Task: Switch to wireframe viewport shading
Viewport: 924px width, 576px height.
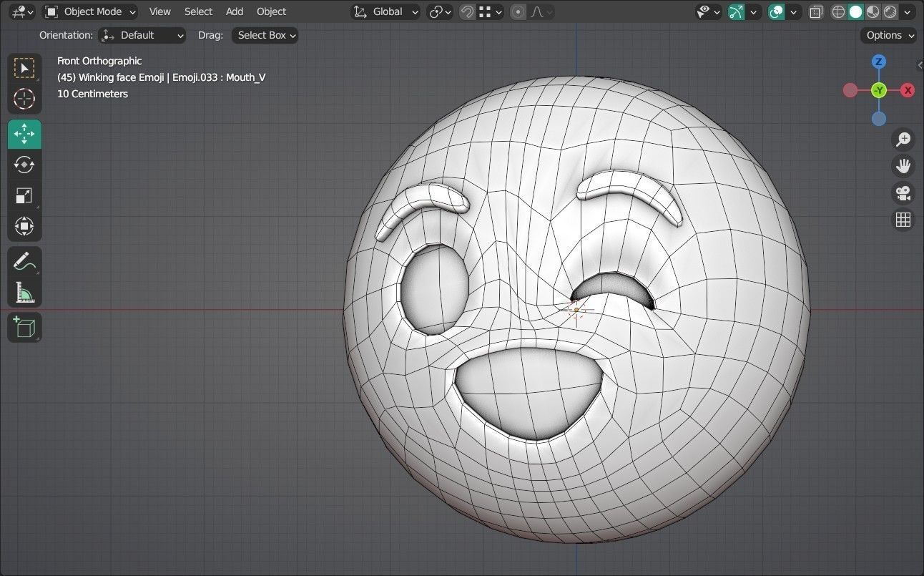Action: point(838,11)
